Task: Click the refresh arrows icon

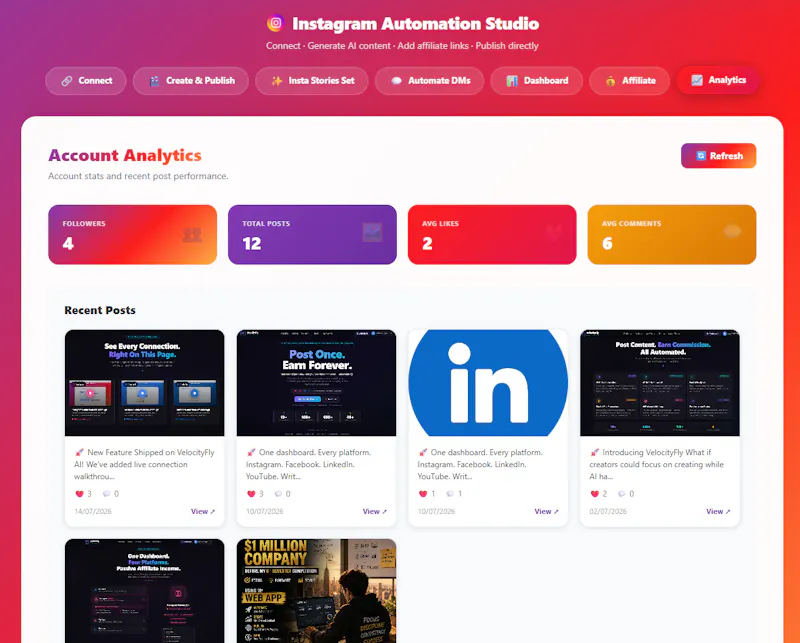Action: (701, 156)
